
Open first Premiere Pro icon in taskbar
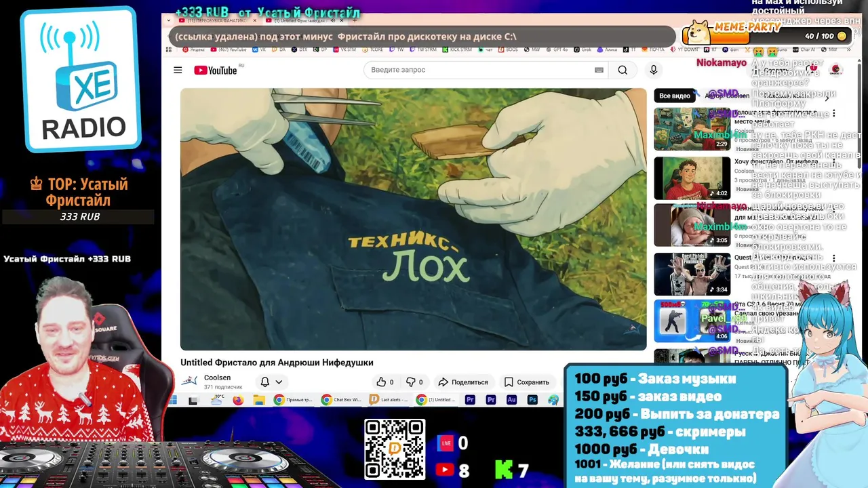click(x=470, y=400)
